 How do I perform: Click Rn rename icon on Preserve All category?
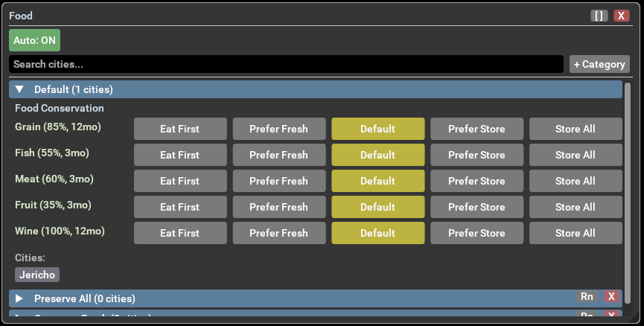(587, 297)
